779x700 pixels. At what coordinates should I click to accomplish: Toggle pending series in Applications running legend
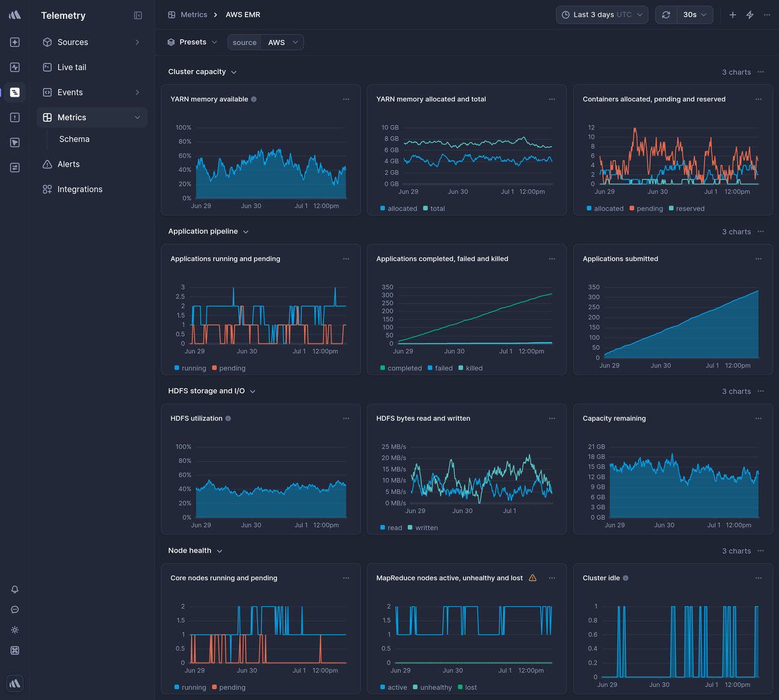tap(228, 368)
